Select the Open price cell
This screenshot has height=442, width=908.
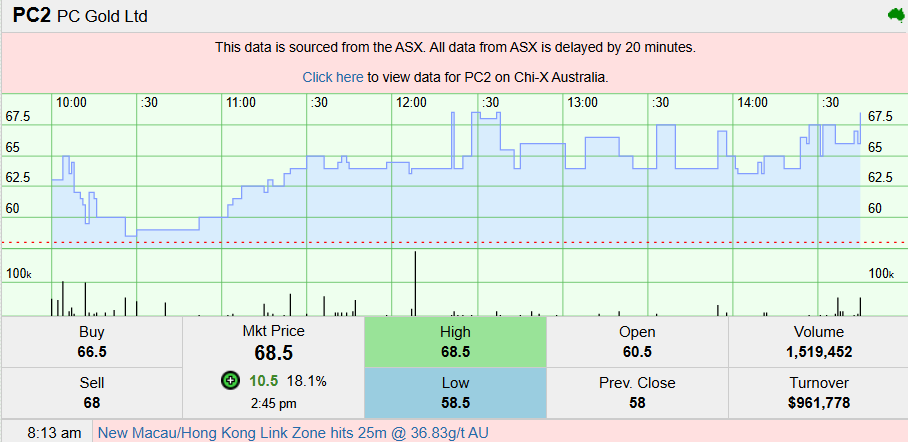pyautogui.click(x=637, y=342)
